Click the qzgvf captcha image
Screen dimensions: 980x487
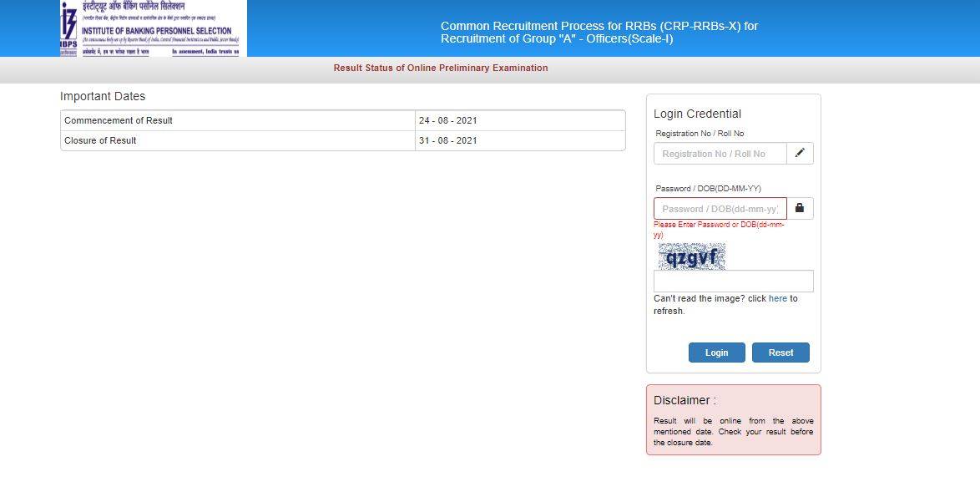[x=691, y=256]
